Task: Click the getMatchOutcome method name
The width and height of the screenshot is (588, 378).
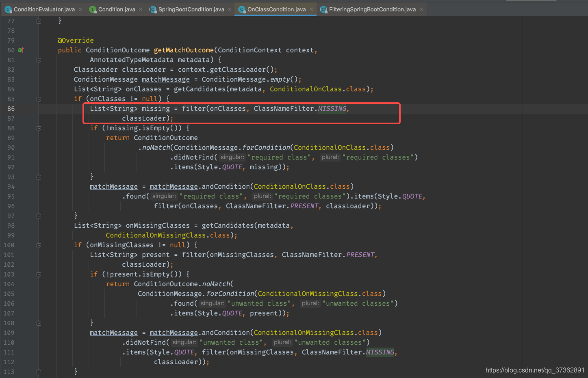Action: [x=184, y=50]
